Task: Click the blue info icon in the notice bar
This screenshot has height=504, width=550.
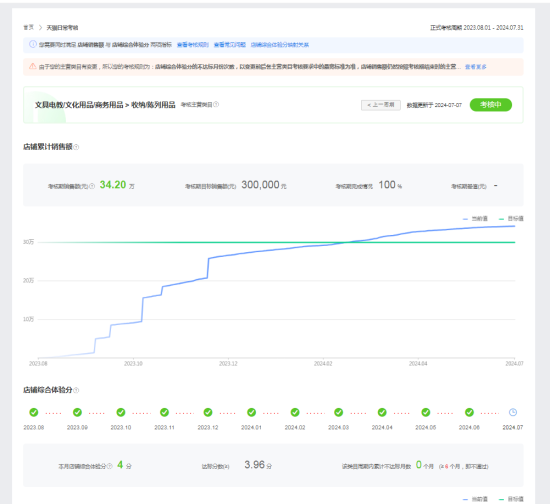Action: pos(33,44)
